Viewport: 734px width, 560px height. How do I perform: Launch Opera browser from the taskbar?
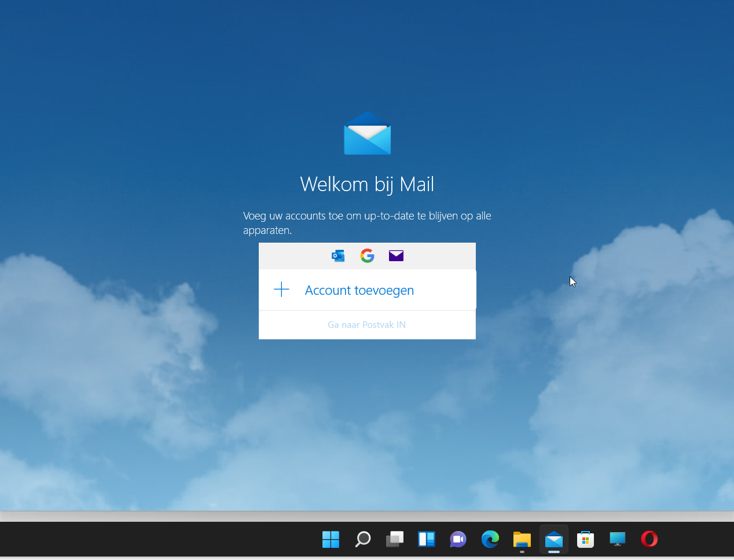(x=649, y=540)
